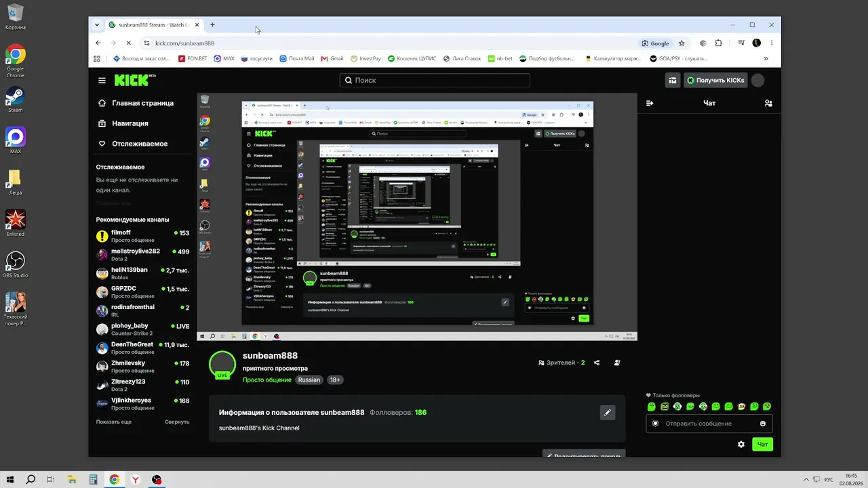
Task: Open the Kick hamburger menu
Action: tap(102, 80)
